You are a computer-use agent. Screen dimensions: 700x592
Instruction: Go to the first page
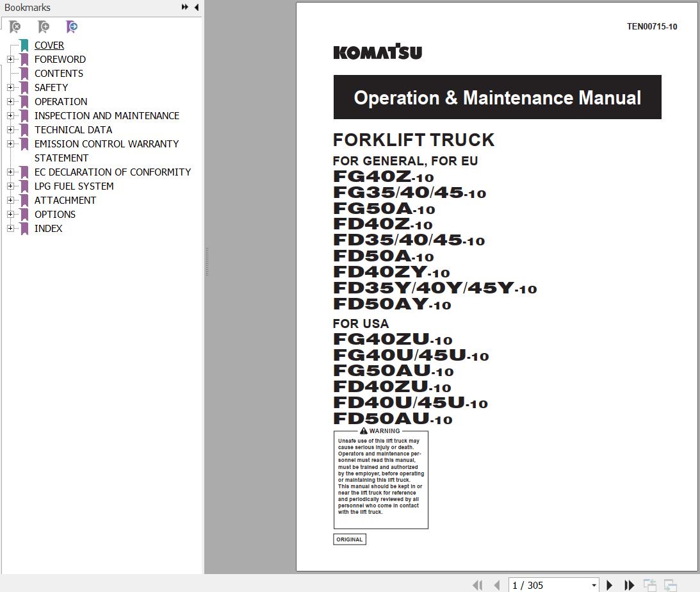[478, 585]
